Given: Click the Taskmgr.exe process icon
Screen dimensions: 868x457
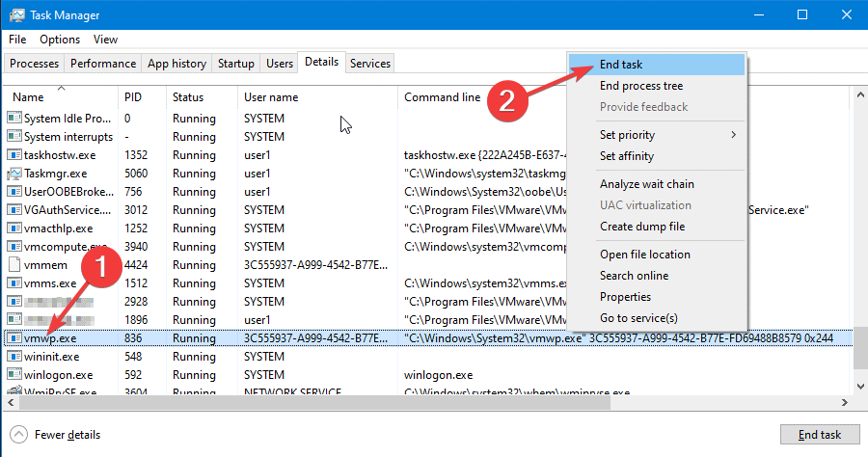Looking at the screenshot, I should 14,174.
